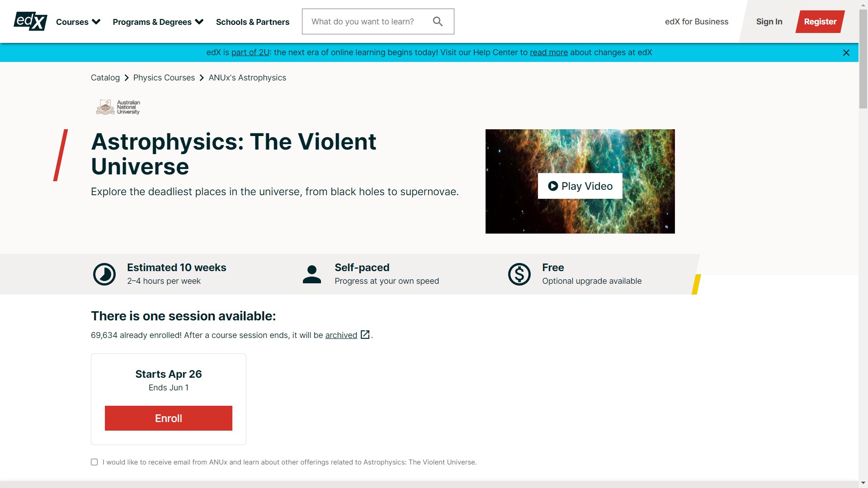Click the self-paced person icon
Viewport: 868px width, 488px height.
[311, 273]
